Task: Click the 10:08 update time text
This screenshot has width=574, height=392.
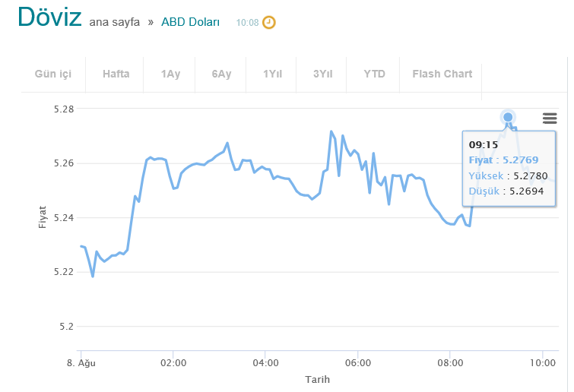Action: tap(247, 23)
